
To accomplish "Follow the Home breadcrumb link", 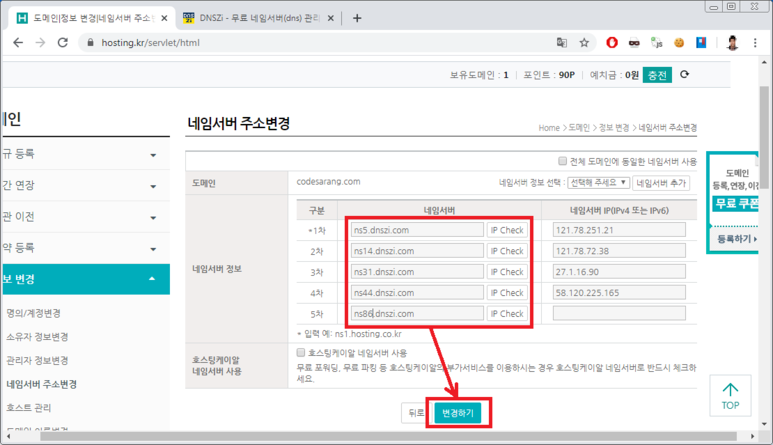I will click(x=549, y=128).
